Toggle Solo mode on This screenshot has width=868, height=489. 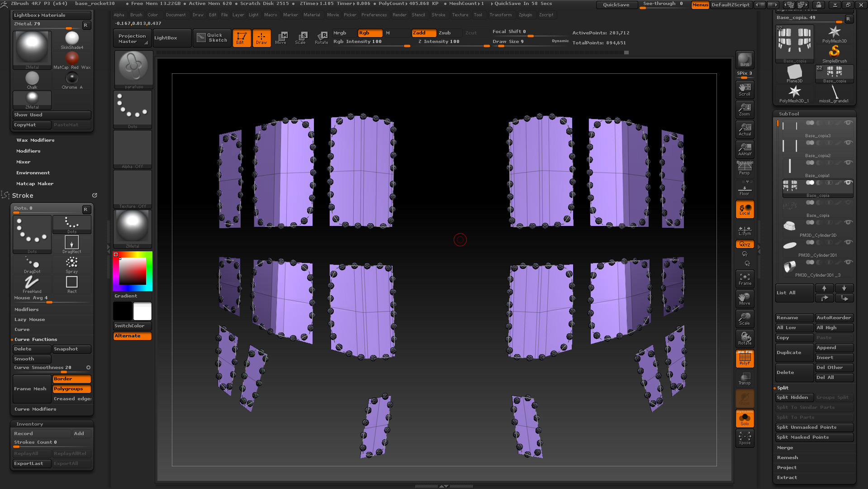(x=745, y=419)
